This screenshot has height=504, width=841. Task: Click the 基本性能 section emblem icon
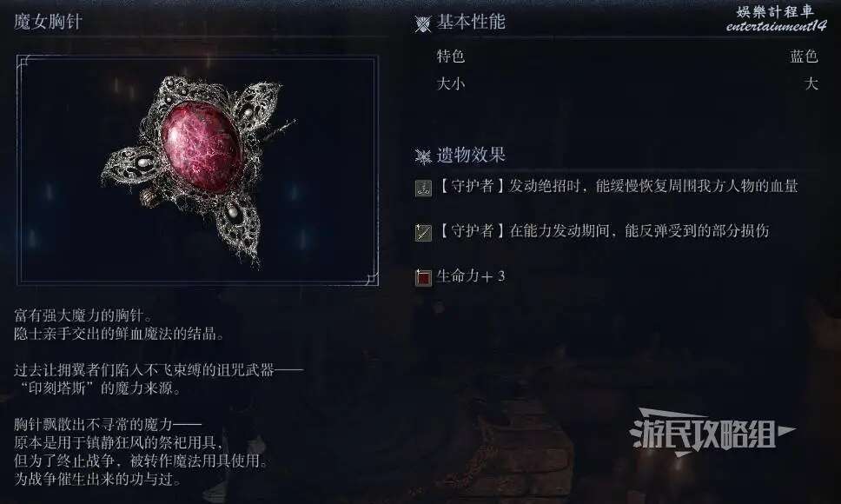click(x=422, y=24)
